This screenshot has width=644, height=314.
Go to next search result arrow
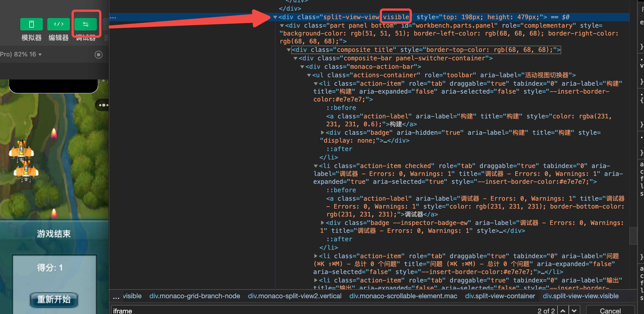coord(574,311)
